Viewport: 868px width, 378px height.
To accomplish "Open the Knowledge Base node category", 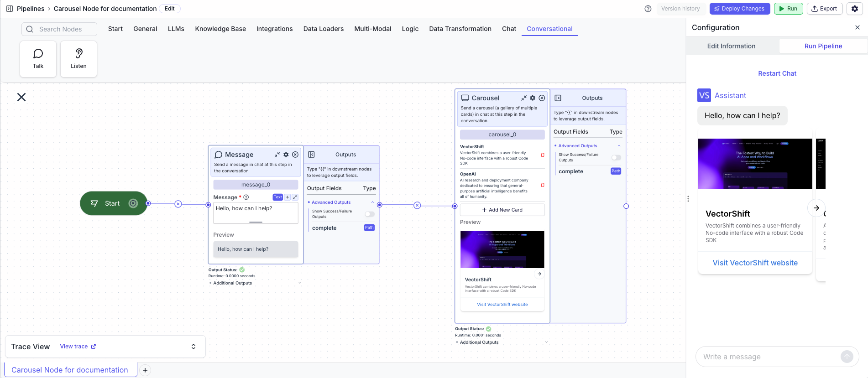I will (x=220, y=29).
